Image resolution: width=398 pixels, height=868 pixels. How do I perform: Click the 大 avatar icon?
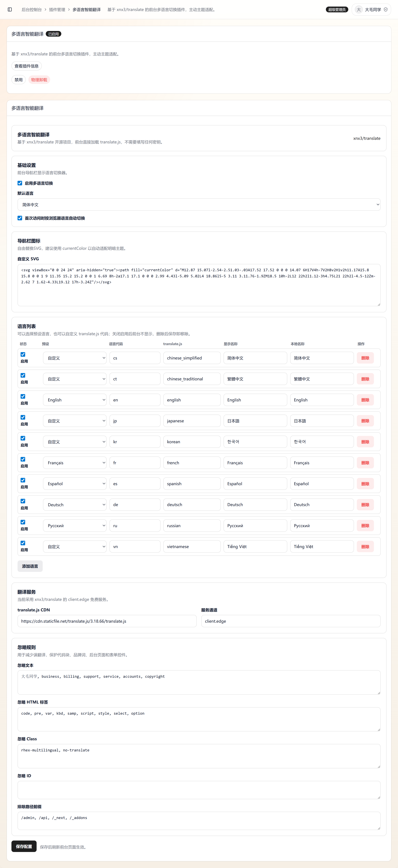pos(359,9)
